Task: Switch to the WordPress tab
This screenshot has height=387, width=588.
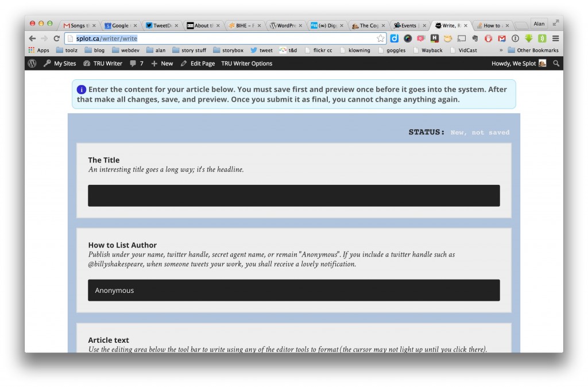Action: tap(283, 25)
